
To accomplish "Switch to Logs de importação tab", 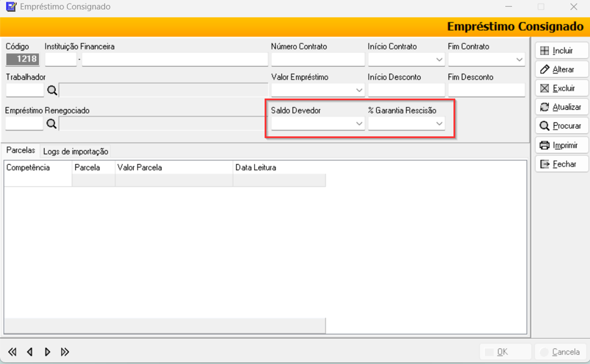I will coord(76,152).
